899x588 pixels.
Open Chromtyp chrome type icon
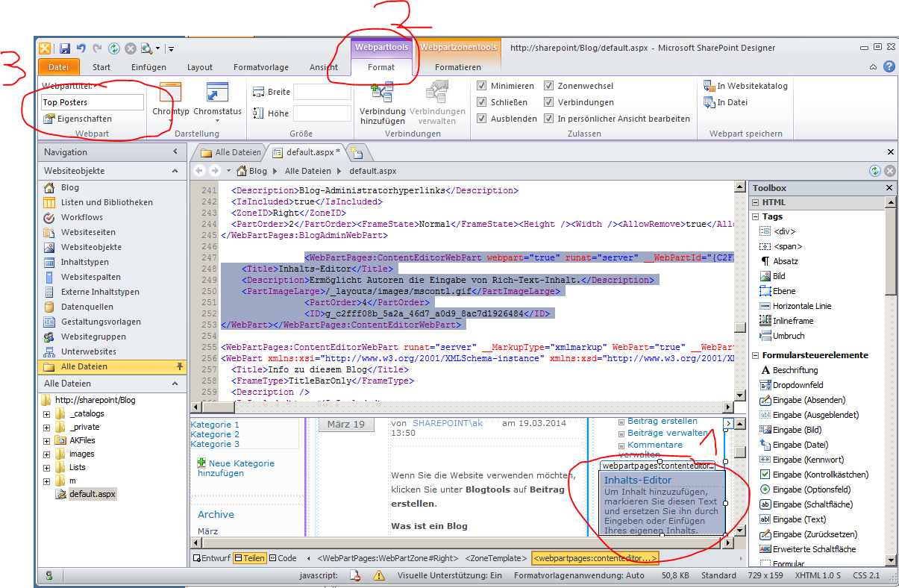pos(171,93)
